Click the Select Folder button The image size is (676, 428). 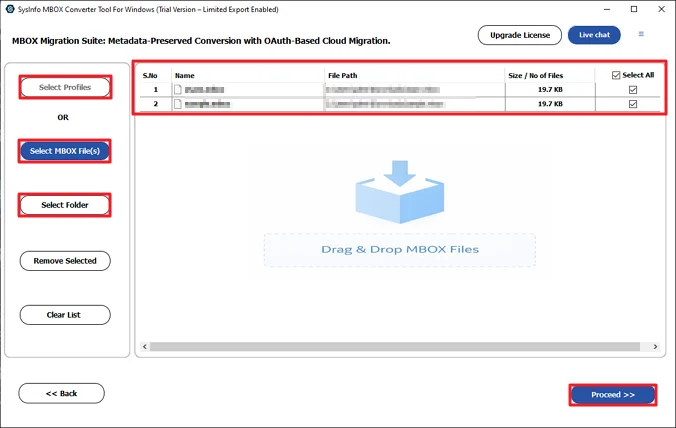point(65,205)
